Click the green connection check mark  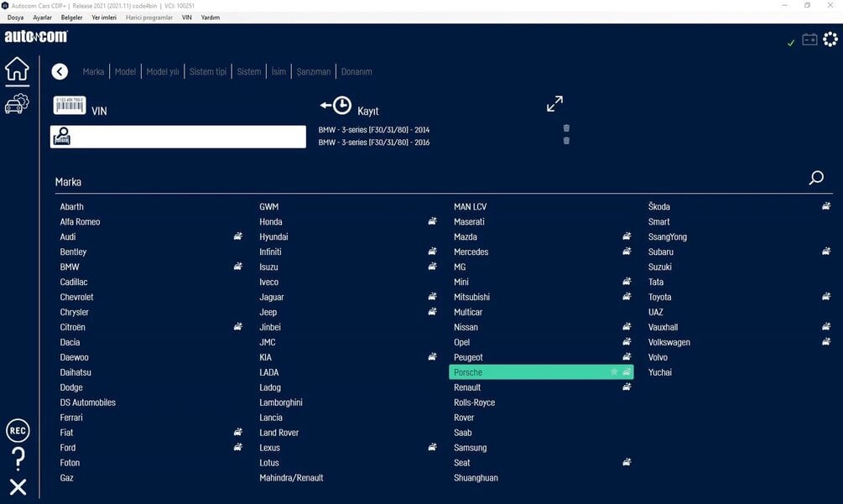point(791,43)
